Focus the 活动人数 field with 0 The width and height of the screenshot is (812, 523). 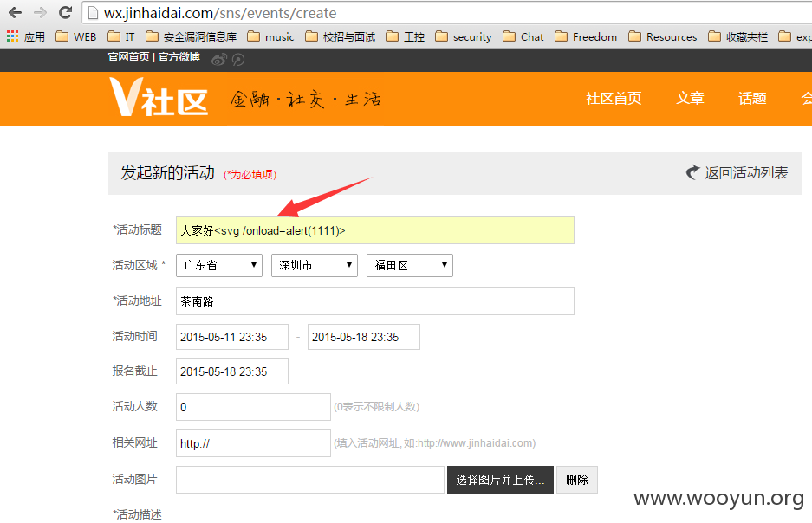click(x=253, y=407)
